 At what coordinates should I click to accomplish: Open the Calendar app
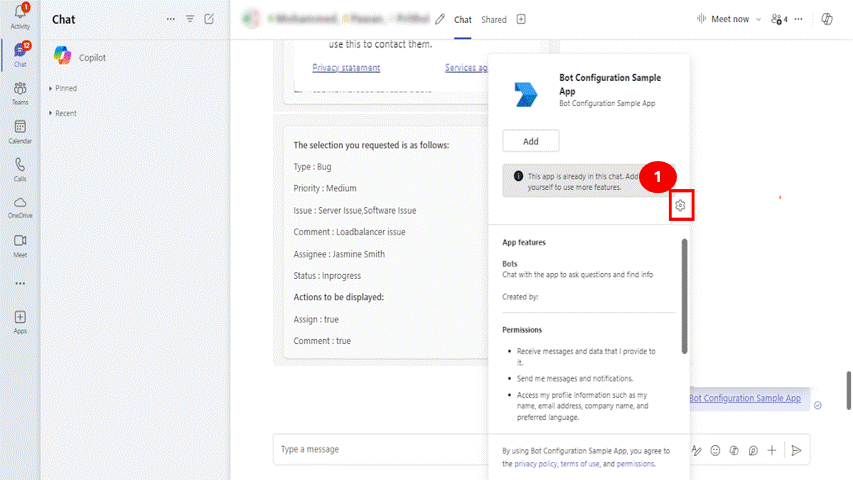20,131
